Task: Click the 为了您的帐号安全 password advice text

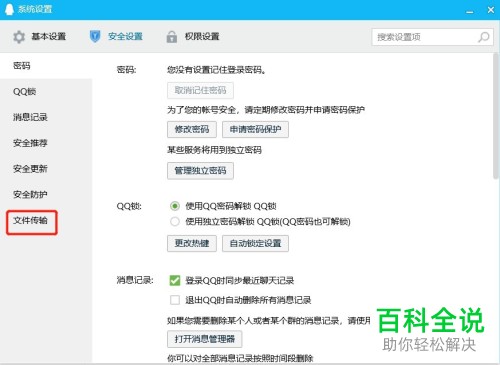Action: pos(266,110)
